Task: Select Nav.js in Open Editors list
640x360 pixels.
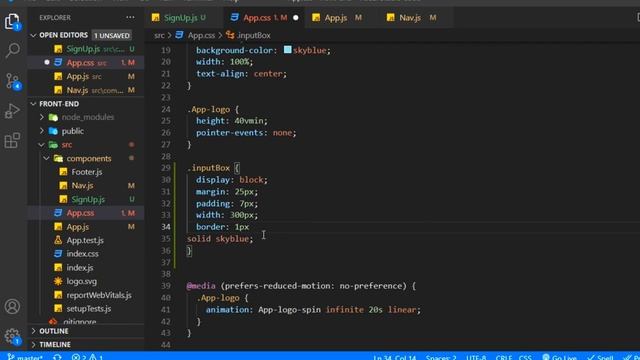Action: click(x=86, y=90)
